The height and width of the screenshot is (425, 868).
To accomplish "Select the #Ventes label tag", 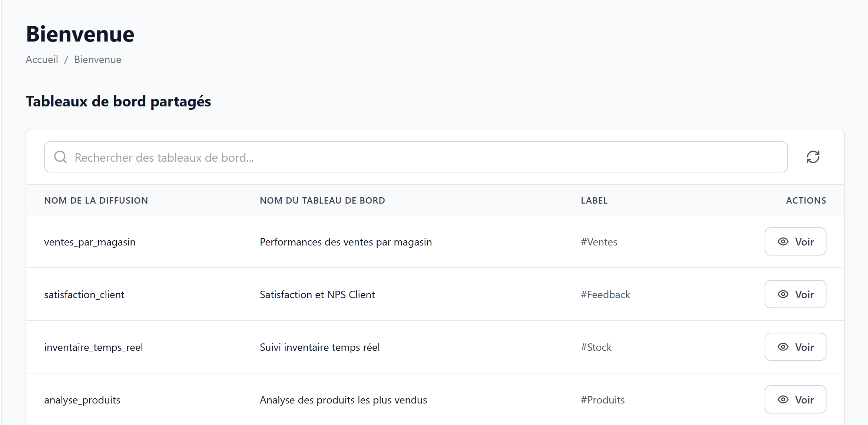I will [599, 242].
